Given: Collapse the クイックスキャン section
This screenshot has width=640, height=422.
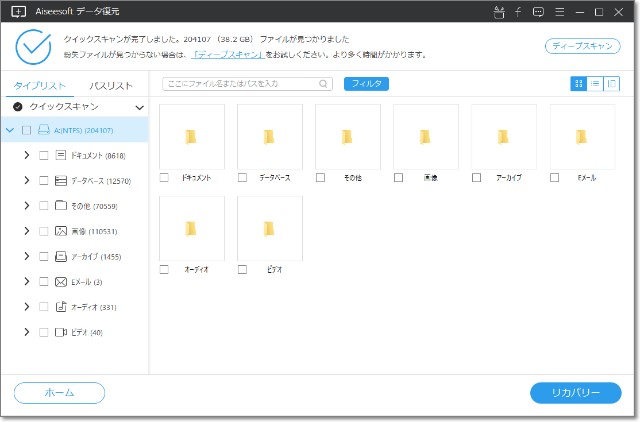Looking at the screenshot, I should coord(139,106).
